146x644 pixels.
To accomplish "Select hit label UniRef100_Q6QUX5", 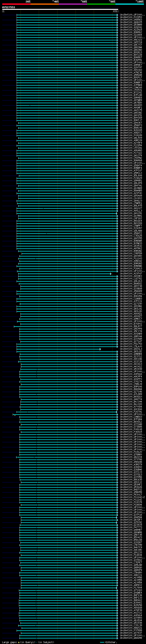I will point(131,22).
